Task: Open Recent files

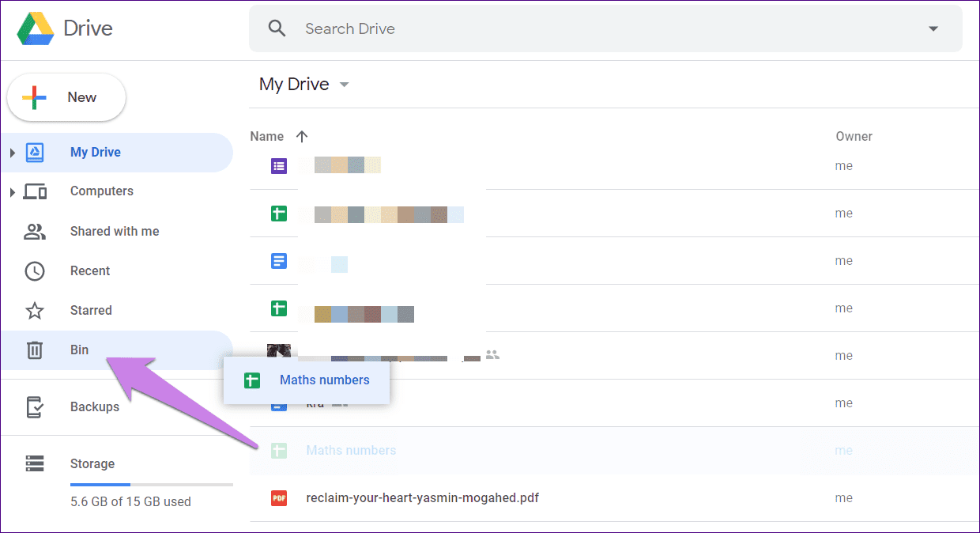Action: point(90,270)
